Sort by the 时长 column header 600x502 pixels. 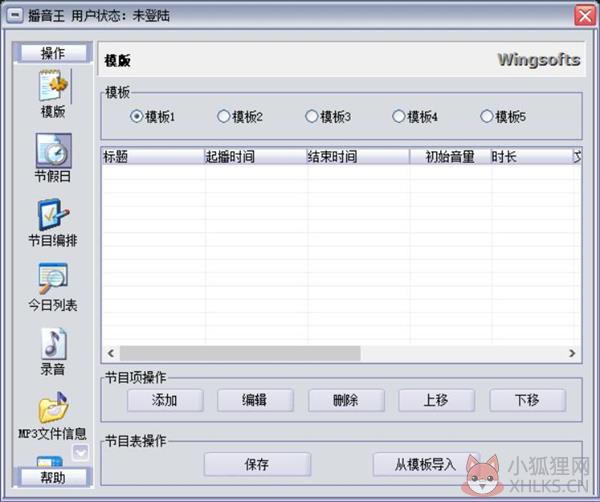coord(531,156)
